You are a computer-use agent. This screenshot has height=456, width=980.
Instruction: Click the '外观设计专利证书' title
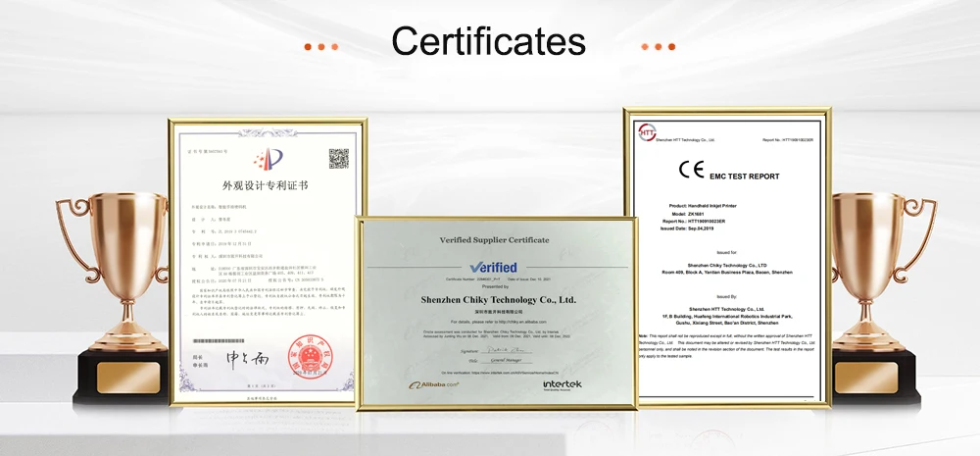[266, 185]
